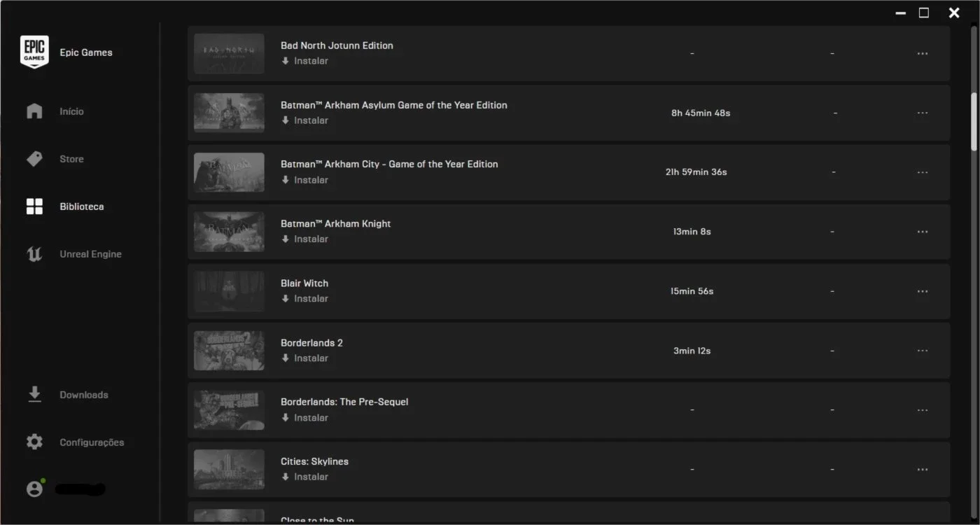This screenshot has width=980, height=525.
Task: Click Batman Arkham City cover thumbnail
Action: [229, 172]
